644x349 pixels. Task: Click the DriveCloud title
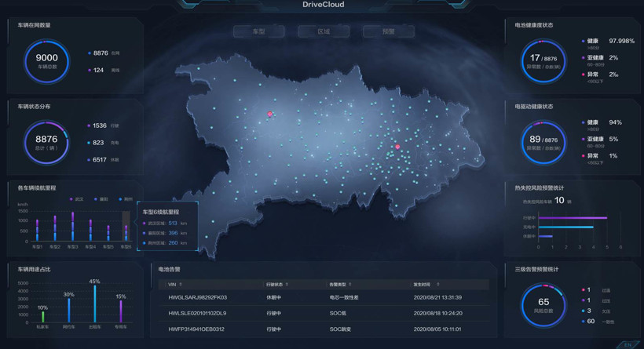click(324, 5)
